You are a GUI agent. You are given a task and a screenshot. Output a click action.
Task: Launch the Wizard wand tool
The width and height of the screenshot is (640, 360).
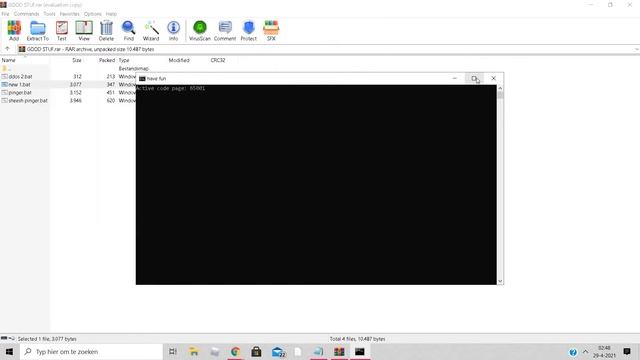pyautogui.click(x=151, y=31)
